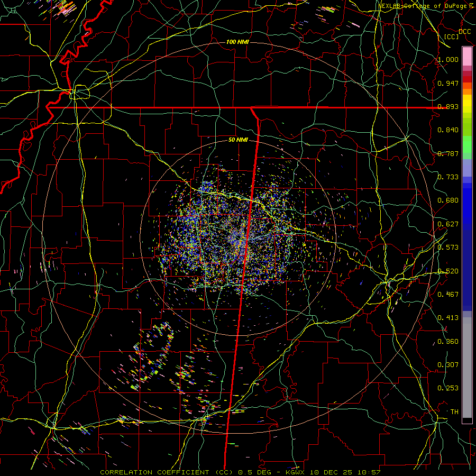This screenshot has width=476, height=476.
Task: Click the 0.840 value on the scale
Action: [448, 130]
